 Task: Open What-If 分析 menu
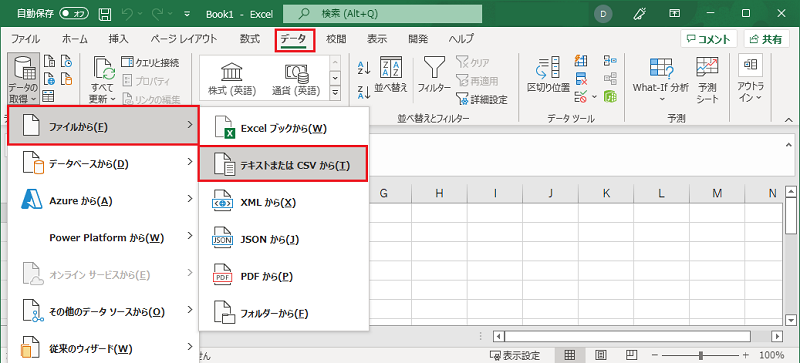661,79
